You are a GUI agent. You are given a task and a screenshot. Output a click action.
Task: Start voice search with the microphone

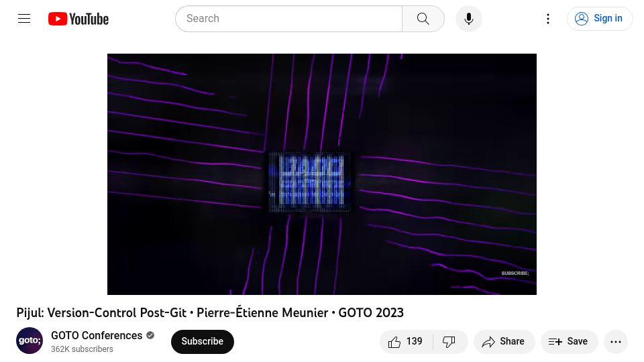[x=469, y=19]
